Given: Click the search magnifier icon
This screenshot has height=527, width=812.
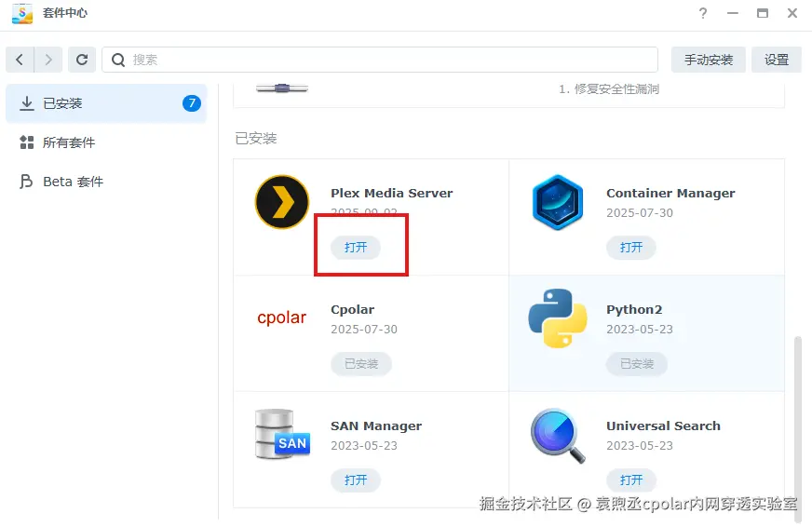Looking at the screenshot, I should pyautogui.click(x=118, y=60).
